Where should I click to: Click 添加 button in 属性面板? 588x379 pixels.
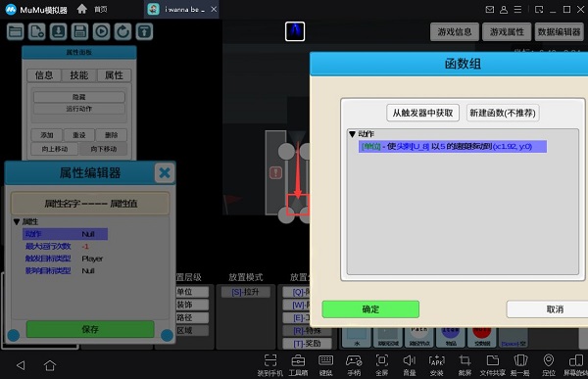[47, 135]
